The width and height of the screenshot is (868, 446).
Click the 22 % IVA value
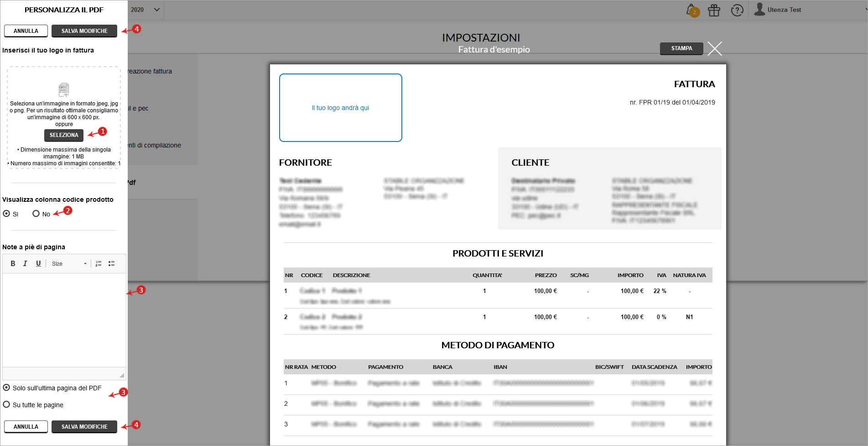(660, 291)
